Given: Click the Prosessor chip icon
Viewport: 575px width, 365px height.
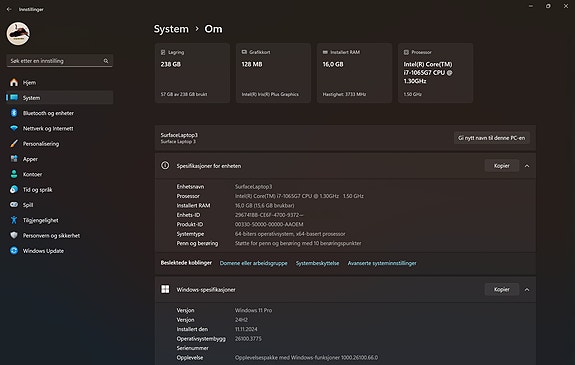Looking at the screenshot, I should [406, 52].
